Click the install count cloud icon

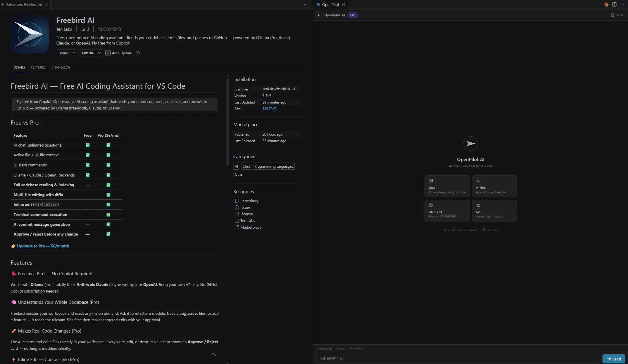[x=83, y=29]
